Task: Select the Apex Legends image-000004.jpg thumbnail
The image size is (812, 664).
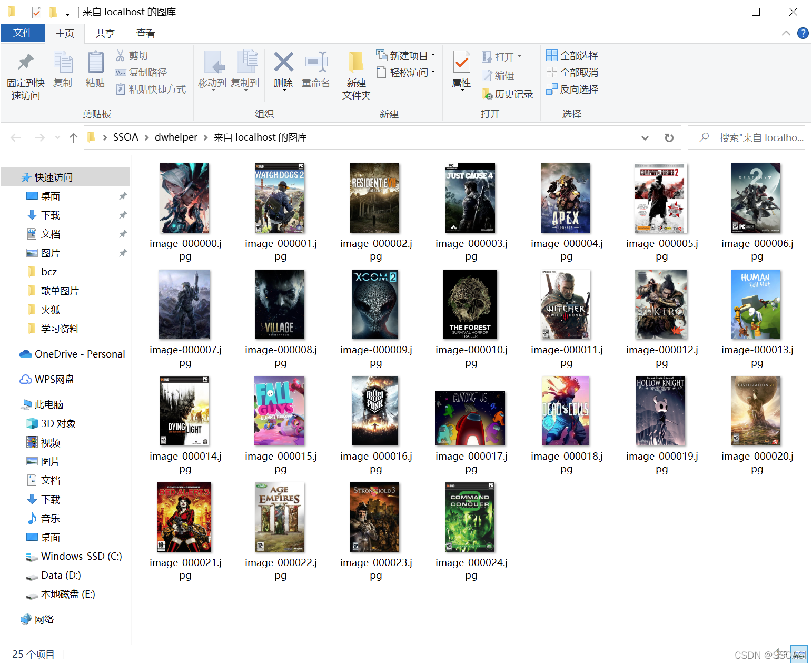Action: click(566, 198)
